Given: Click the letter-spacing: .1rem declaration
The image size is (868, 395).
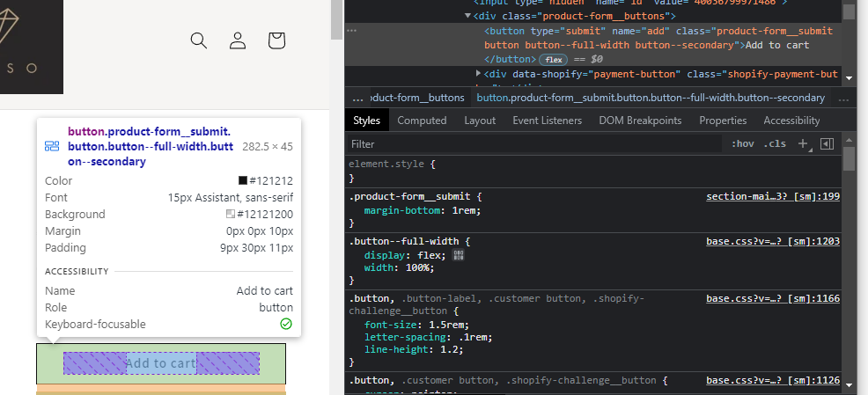Looking at the screenshot, I should coord(428,337).
